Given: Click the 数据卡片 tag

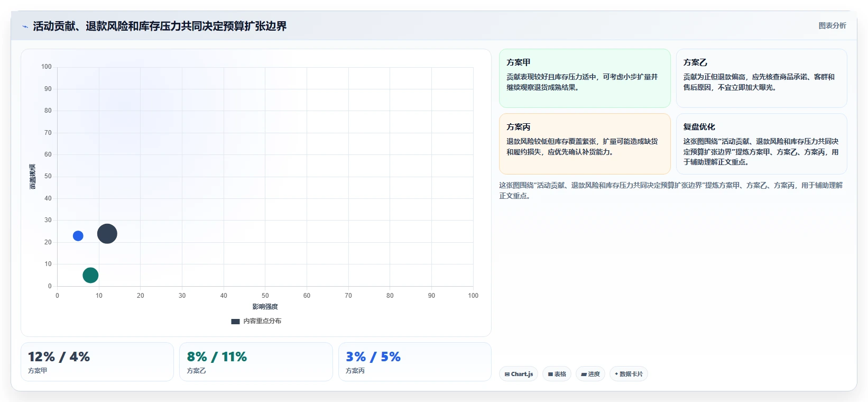Looking at the screenshot, I should point(629,374).
